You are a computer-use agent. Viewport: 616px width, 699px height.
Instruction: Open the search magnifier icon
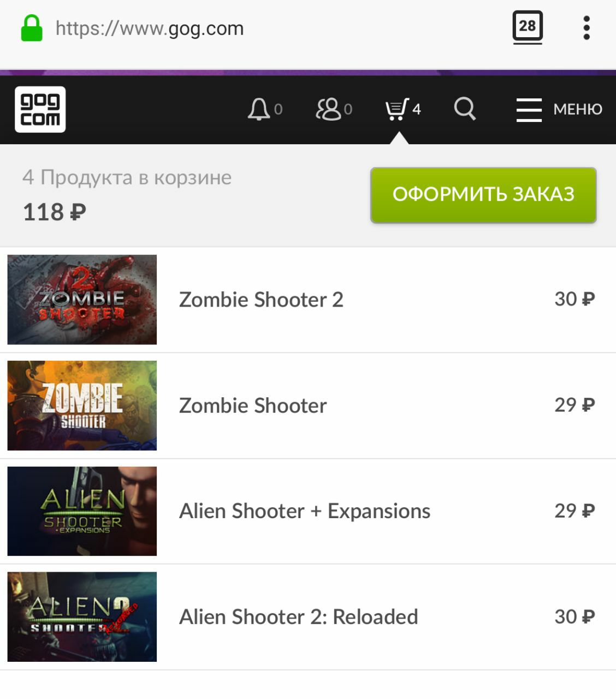coord(465,109)
